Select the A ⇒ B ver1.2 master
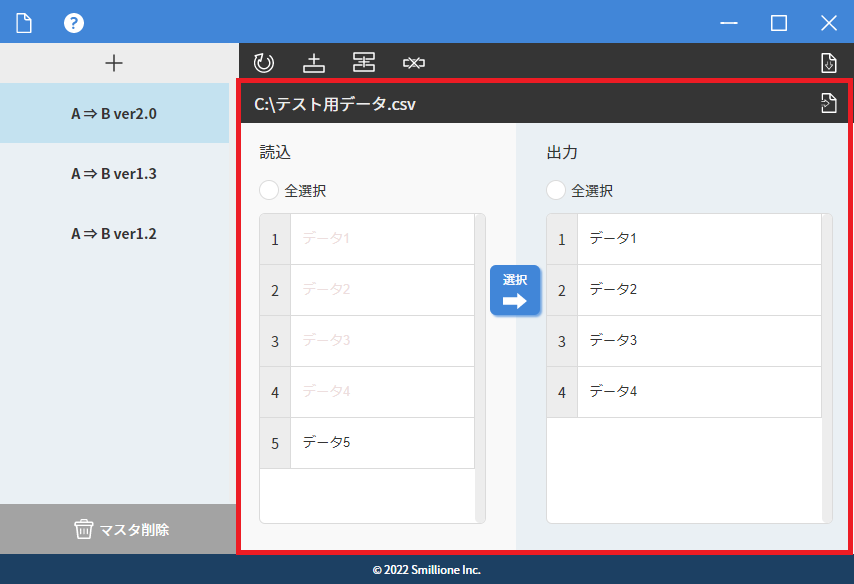 coord(114,234)
